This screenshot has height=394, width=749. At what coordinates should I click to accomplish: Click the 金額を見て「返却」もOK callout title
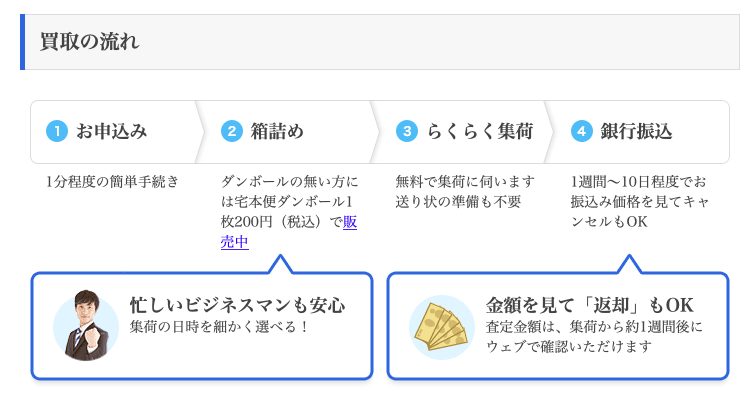(589, 305)
